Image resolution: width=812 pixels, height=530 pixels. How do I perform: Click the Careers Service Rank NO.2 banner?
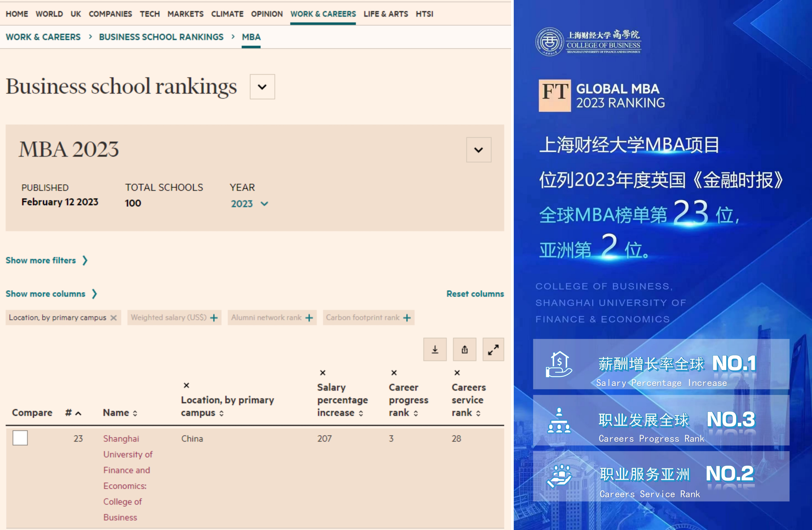[x=661, y=476]
